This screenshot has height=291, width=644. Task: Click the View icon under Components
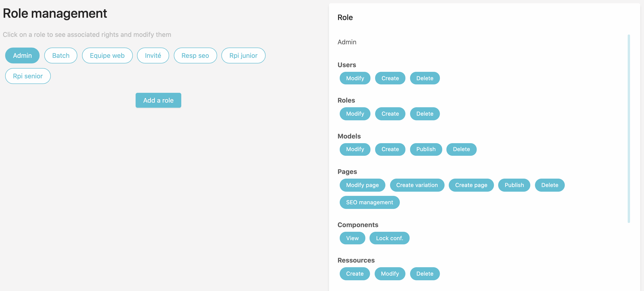click(x=352, y=238)
